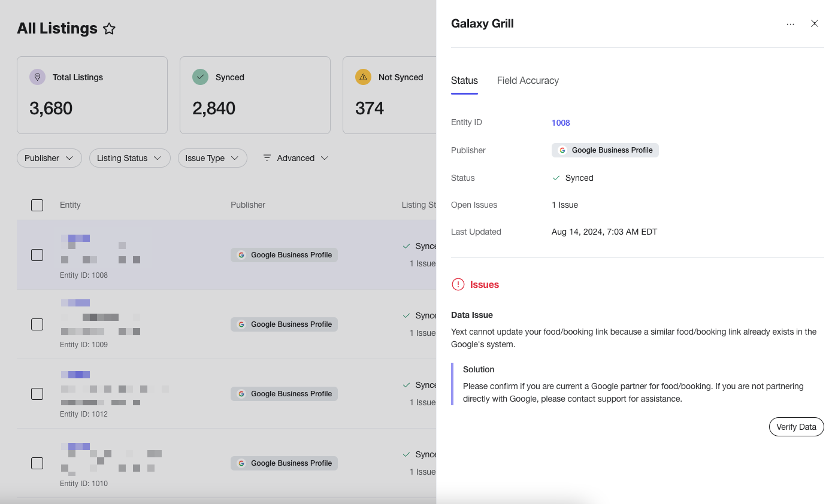Expand the Advanced filters dropdown
The width and height of the screenshot is (835, 504).
tap(295, 158)
